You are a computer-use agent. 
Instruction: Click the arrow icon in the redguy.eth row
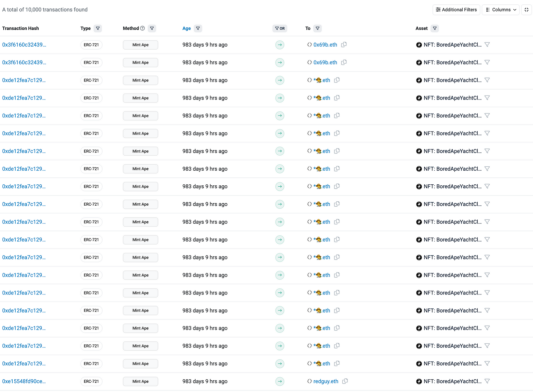pos(280,381)
